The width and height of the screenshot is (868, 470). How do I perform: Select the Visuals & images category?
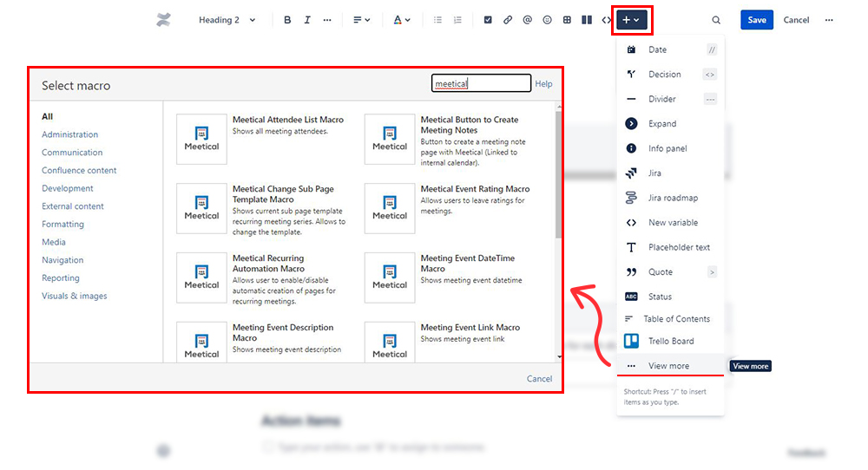click(74, 296)
